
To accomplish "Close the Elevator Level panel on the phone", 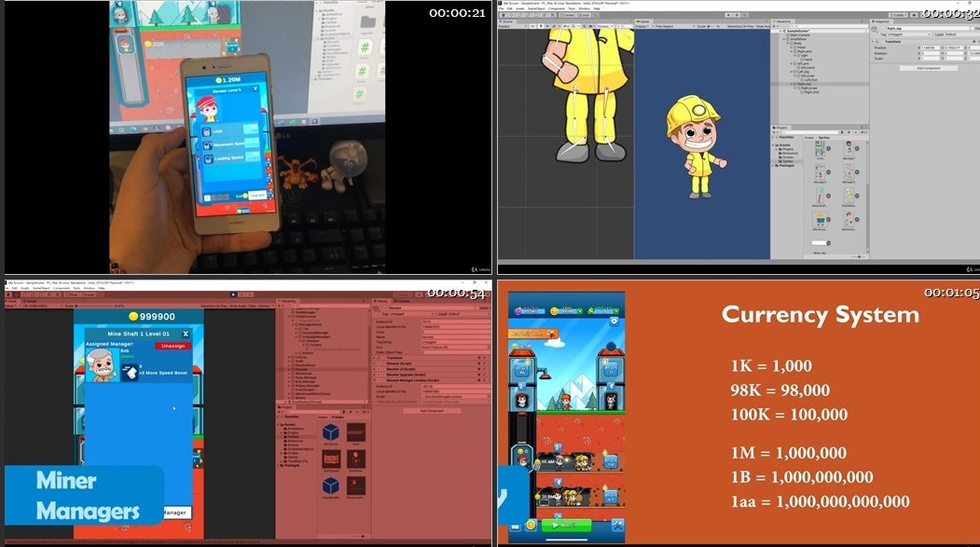I will [x=255, y=89].
